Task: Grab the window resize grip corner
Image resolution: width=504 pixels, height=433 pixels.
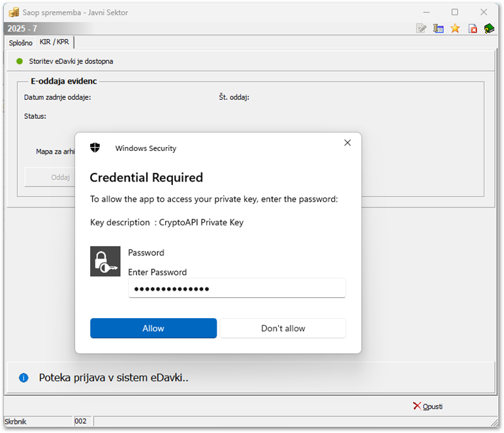Action: 494,423
